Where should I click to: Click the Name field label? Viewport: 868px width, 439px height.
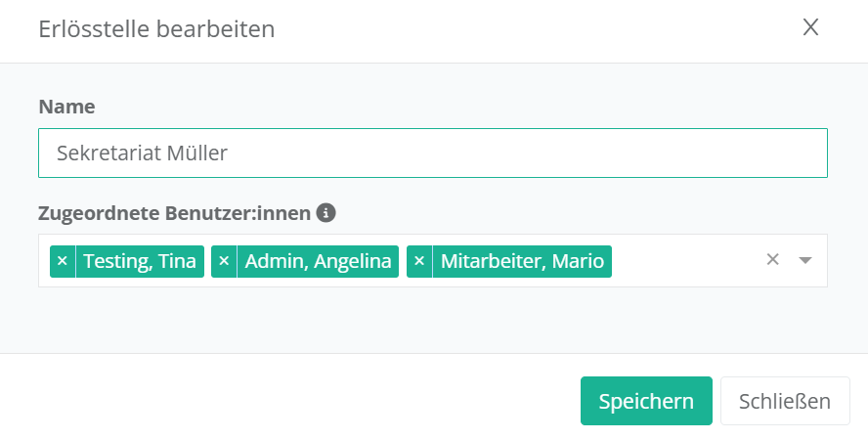click(66, 107)
